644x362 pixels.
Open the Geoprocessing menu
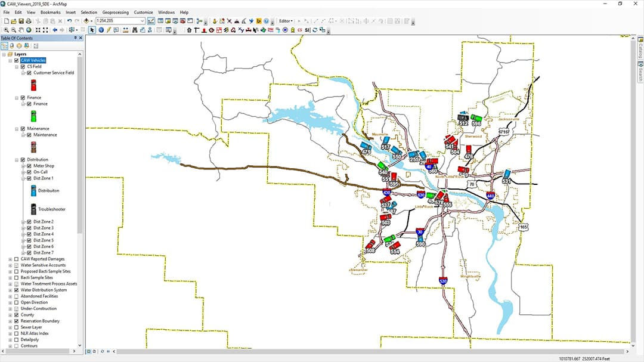pos(115,12)
